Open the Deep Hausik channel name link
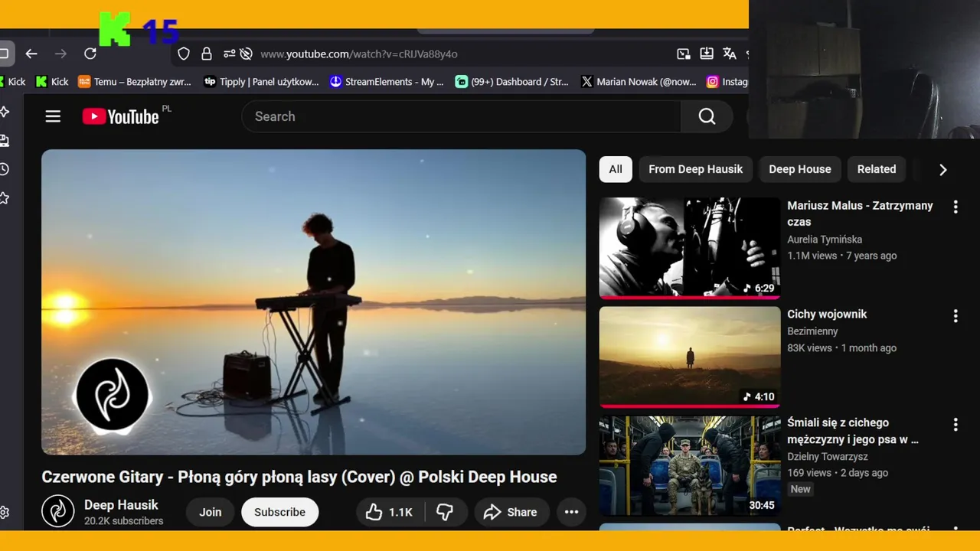This screenshot has height=551, width=980. (121, 505)
